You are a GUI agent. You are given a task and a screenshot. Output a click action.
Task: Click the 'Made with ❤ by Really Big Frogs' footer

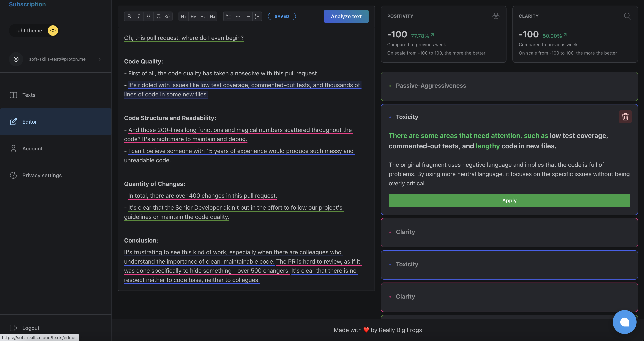tap(378, 330)
